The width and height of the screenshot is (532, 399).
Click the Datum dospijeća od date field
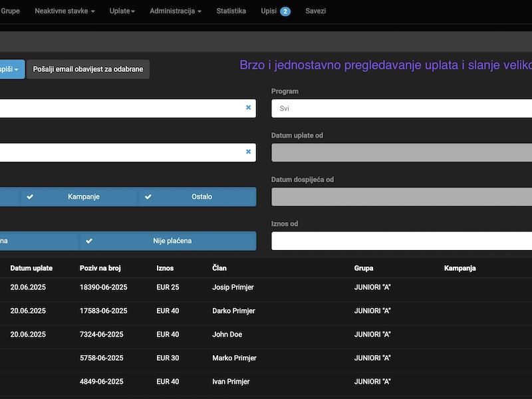click(402, 197)
